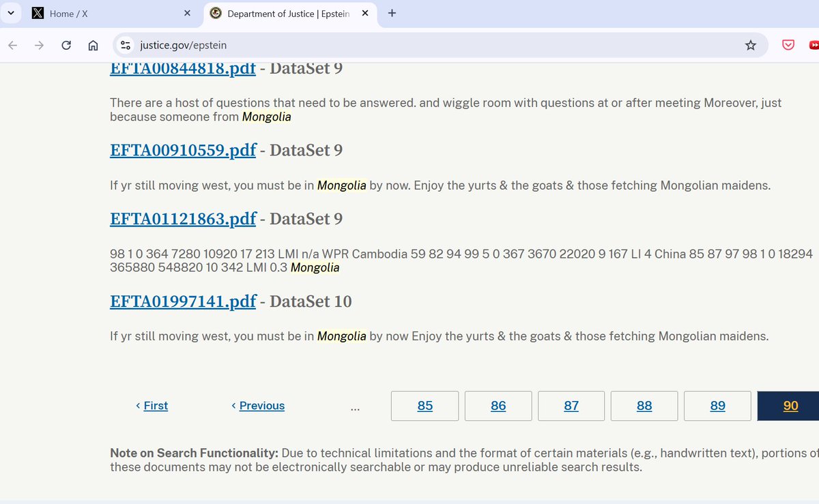Open EFTA00844818.pdf link
This screenshot has width=819, height=504.
tap(183, 68)
